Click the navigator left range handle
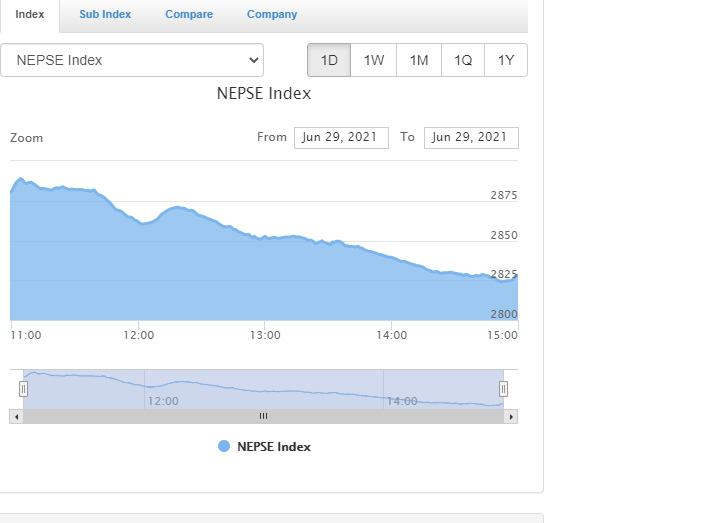Screen dimensions: 721x523 tap(23, 389)
